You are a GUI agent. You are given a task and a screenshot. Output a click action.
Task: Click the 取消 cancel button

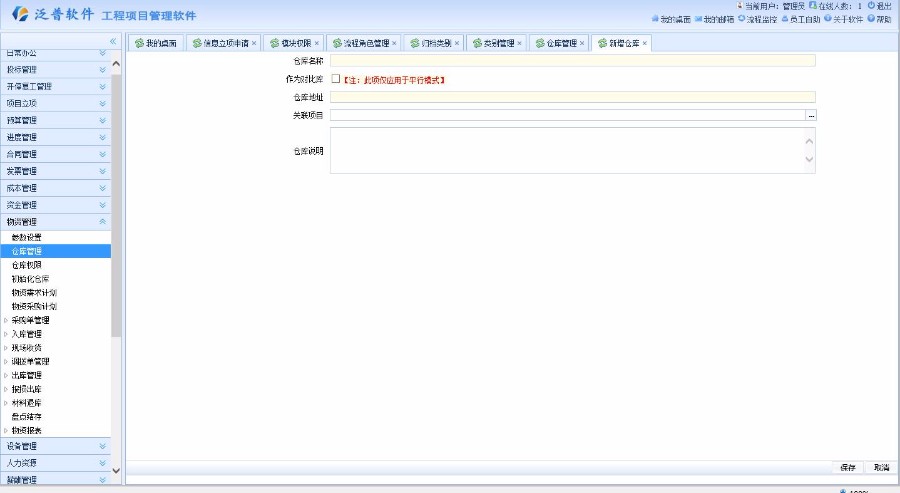click(880, 467)
